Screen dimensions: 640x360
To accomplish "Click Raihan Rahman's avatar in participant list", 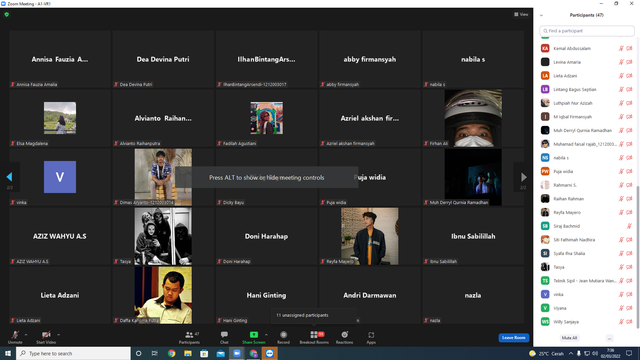I will (545, 199).
